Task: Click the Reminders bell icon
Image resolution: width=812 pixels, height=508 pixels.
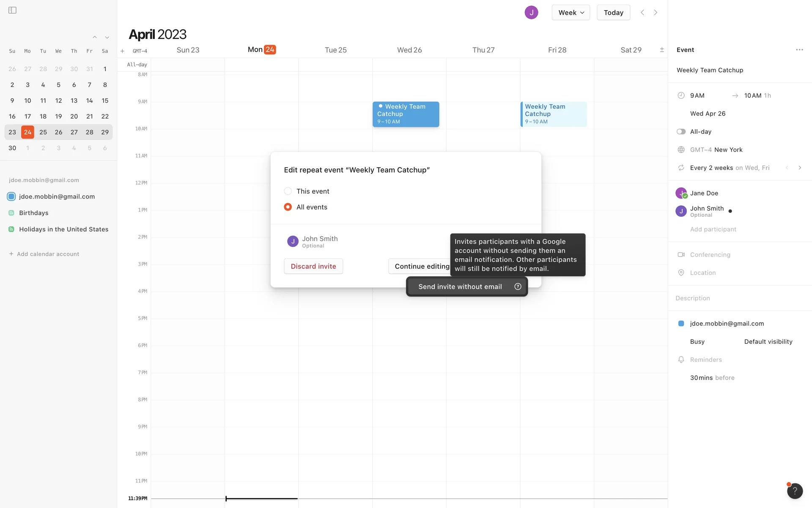Action: (x=681, y=359)
